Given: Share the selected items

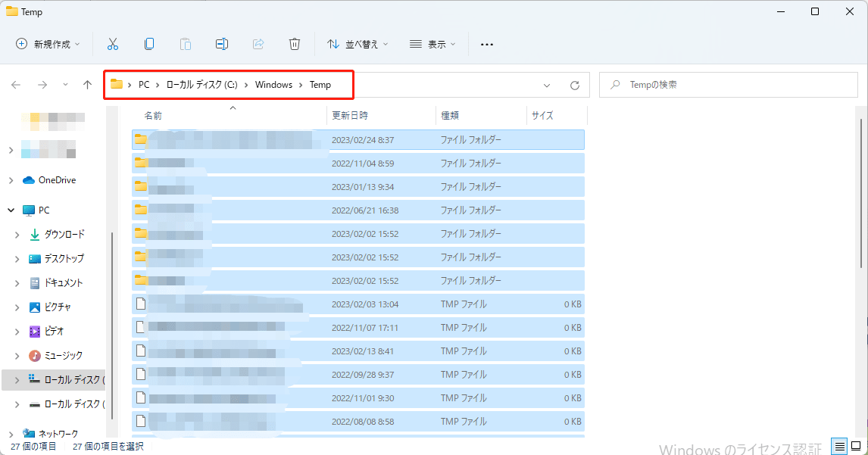Looking at the screenshot, I should coord(258,43).
